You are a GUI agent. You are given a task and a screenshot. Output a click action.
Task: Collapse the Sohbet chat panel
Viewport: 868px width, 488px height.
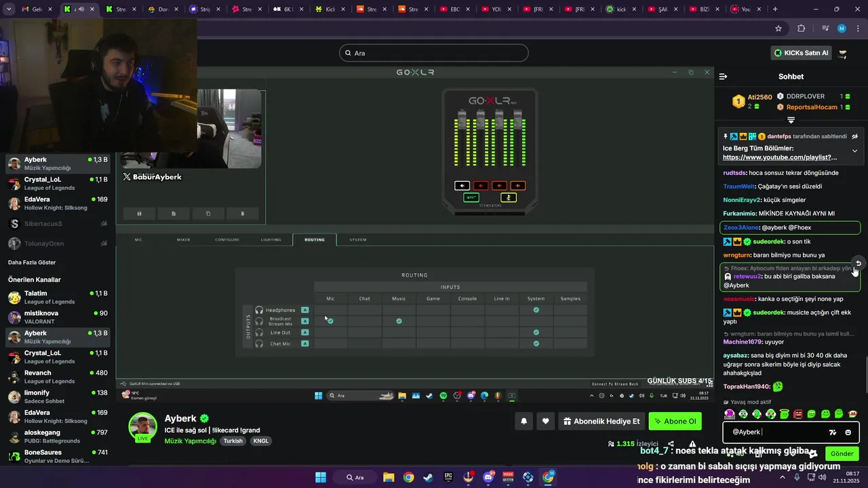coord(723,77)
